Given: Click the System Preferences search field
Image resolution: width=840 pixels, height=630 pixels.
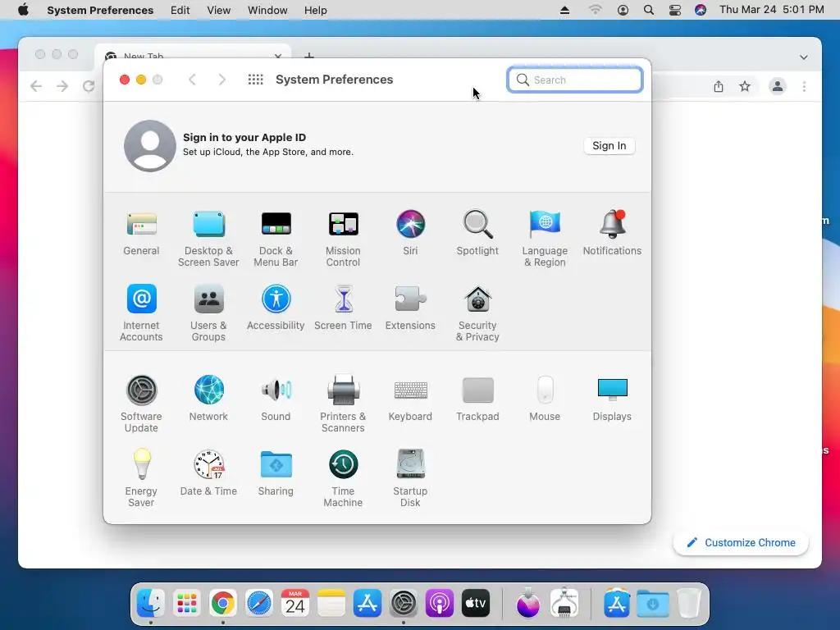Looking at the screenshot, I should point(575,80).
